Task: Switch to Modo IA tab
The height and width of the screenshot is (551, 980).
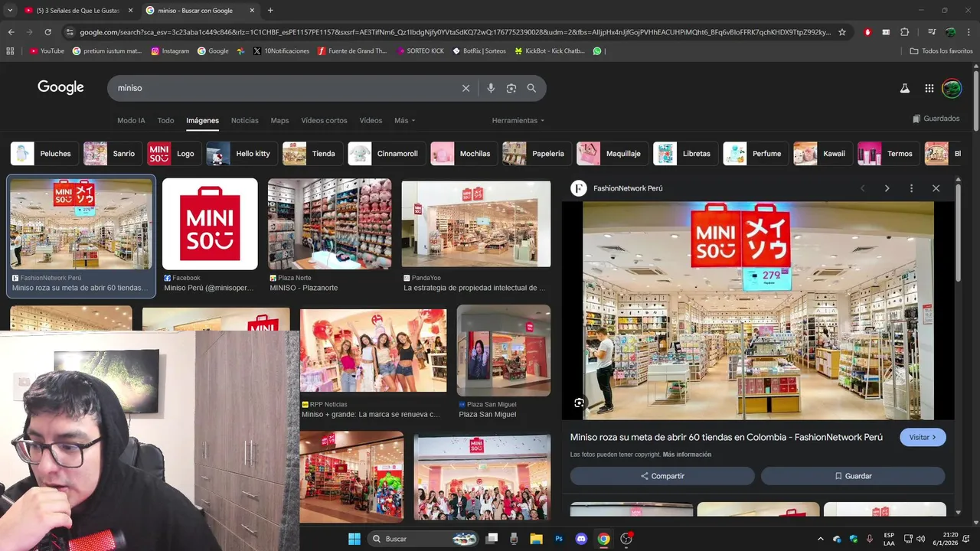Action: click(x=131, y=120)
